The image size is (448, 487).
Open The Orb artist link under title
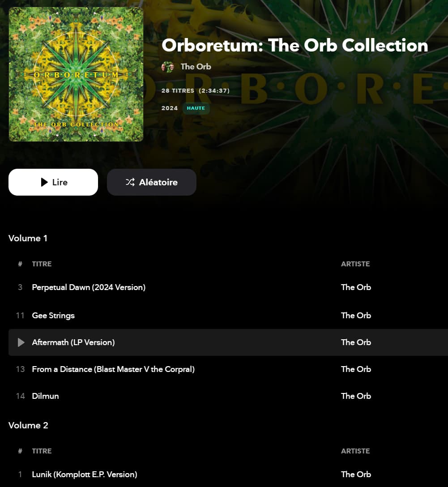tap(196, 67)
